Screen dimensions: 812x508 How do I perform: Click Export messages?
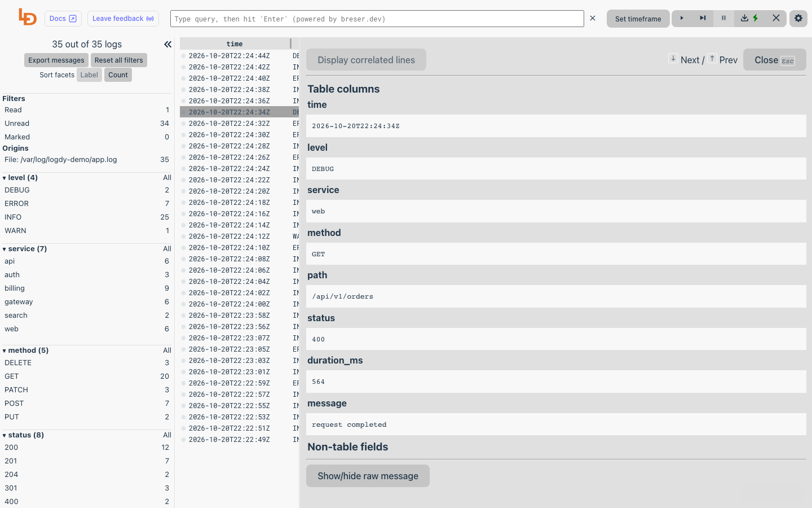pyautogui.click(x=56, y=60)
